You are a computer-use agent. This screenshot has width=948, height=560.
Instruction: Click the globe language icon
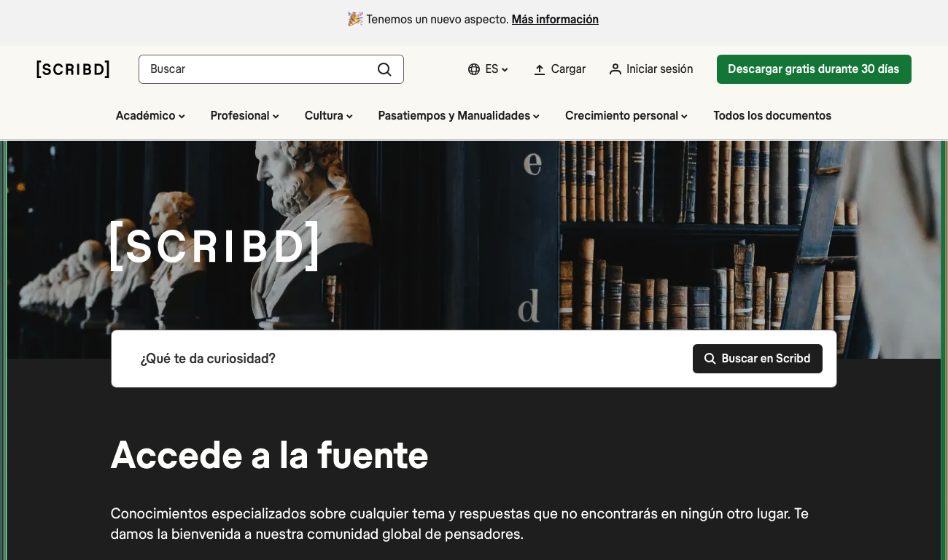click(474, 69)
